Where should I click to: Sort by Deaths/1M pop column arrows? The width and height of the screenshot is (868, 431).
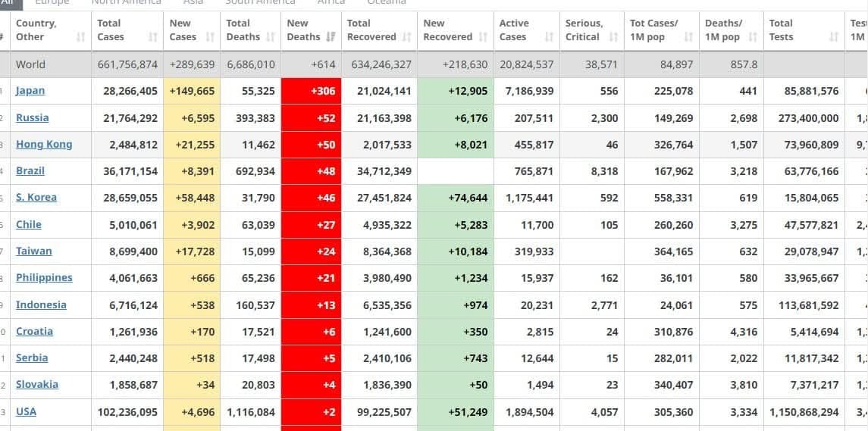(753, 37)
